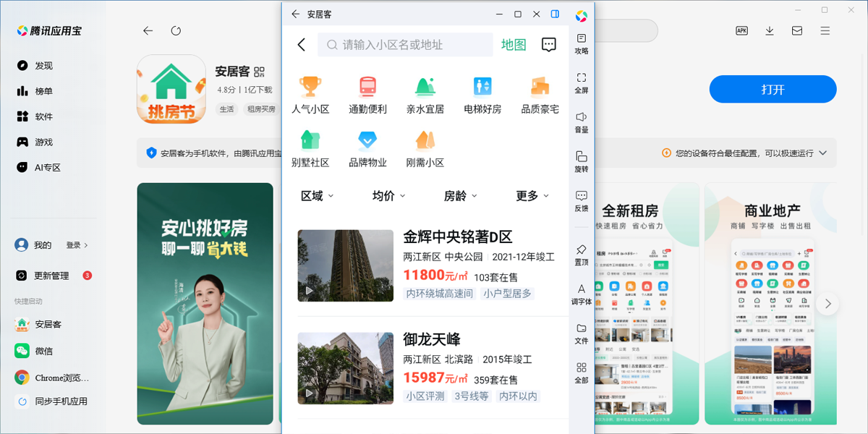Click the 金辉中央铭著D区 title
The image size is (868, 434).
click(457, 237)
